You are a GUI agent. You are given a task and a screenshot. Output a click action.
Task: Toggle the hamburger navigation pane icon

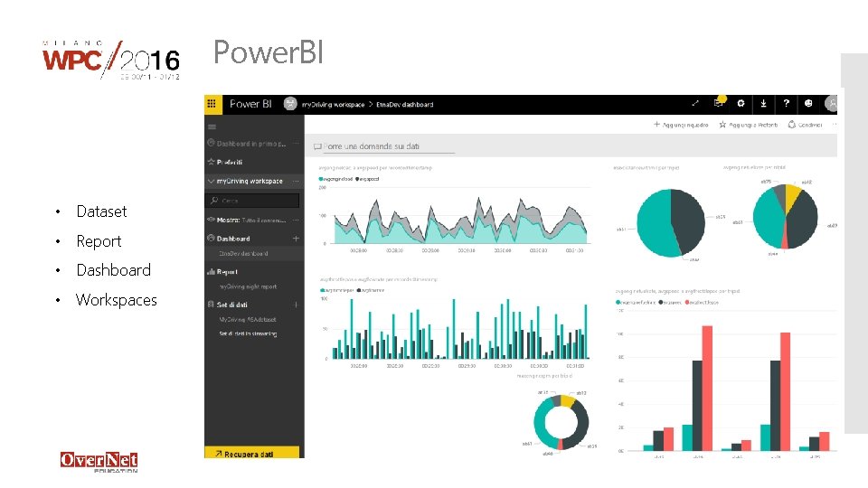click(x=212, y=127)
